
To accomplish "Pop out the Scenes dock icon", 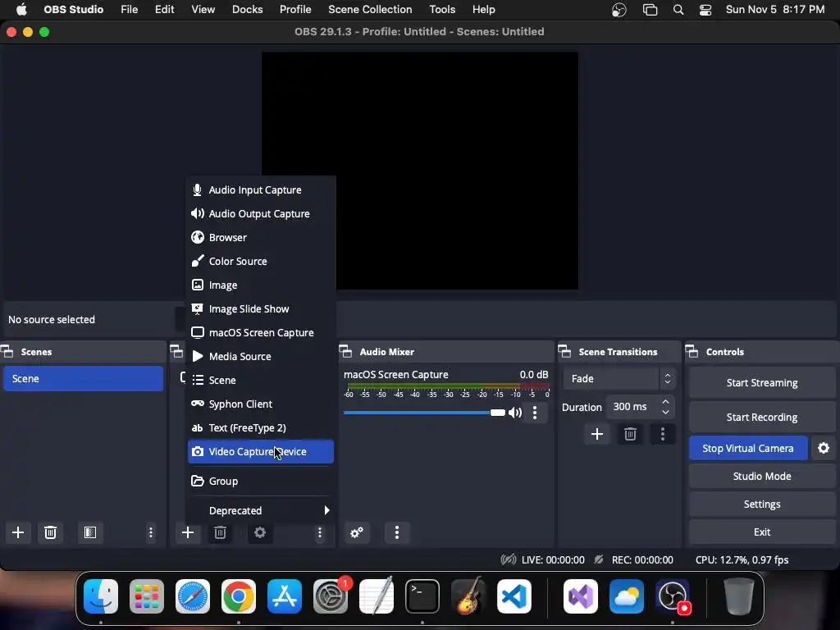I will click(7, 351).
